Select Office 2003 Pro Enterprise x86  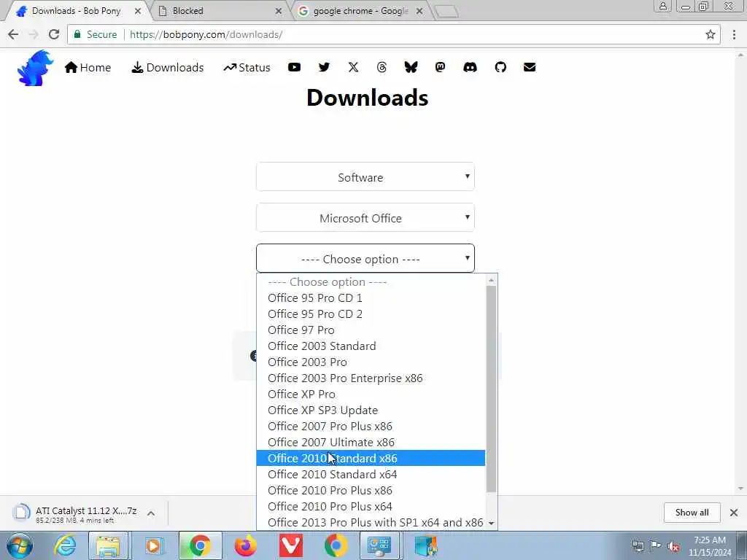point(371,378)
